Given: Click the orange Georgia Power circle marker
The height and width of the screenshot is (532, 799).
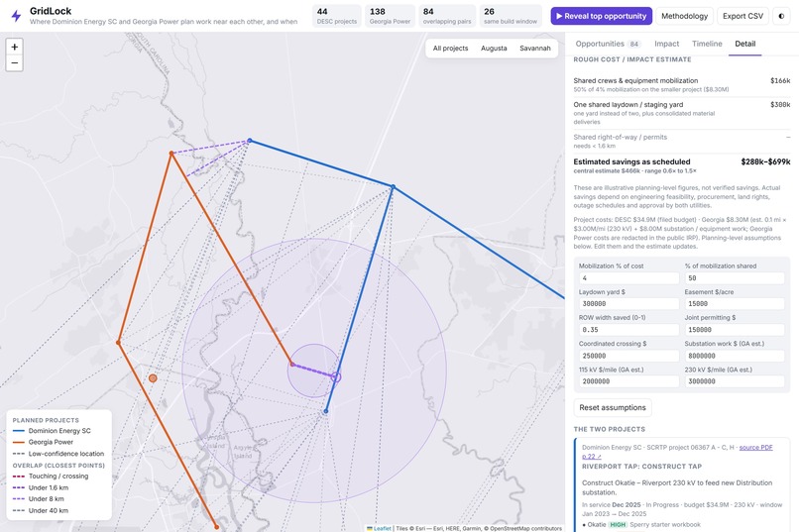Looking at the screenshot, I should point(153,378).
